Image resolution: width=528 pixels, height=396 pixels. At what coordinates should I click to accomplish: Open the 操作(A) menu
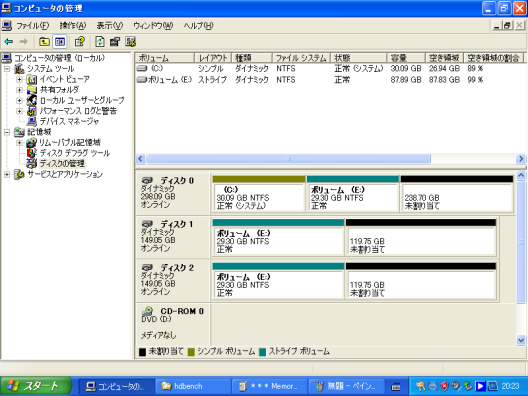point(73,26)
